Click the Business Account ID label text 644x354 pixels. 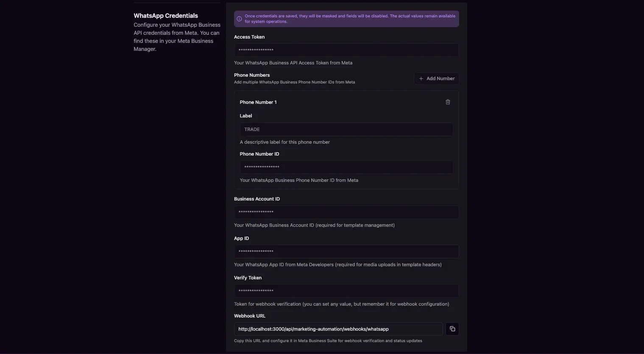(x=257, y=199)
